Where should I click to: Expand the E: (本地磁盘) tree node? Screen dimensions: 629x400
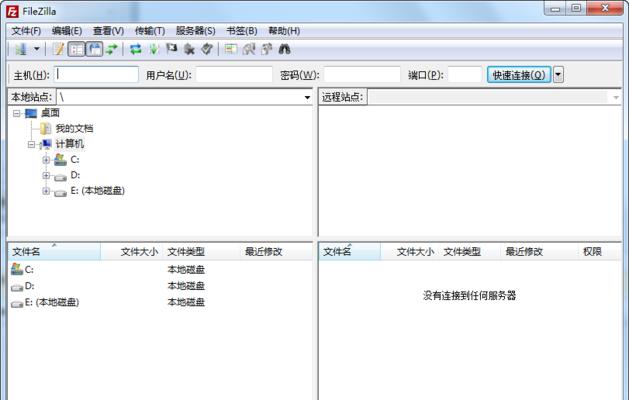click(x=46, y=191)
